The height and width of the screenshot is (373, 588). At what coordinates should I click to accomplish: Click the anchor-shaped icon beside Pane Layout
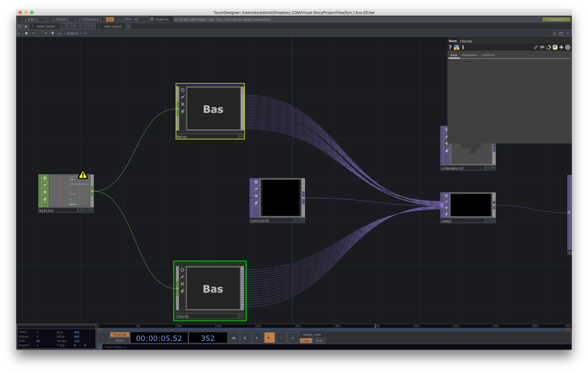tap(26, 26)
